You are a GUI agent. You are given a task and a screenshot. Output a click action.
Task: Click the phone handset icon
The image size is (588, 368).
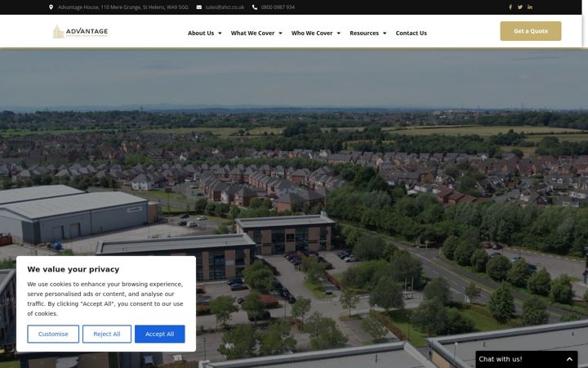coord(255,7)
